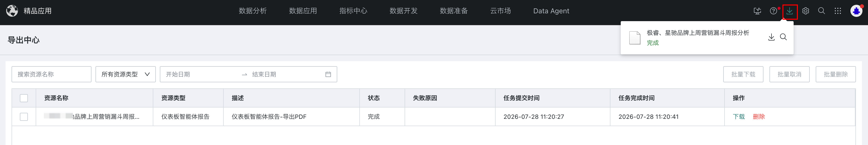Click the globe logo icon
Screen dimensions: 868x145
click(x=12, y=11)
